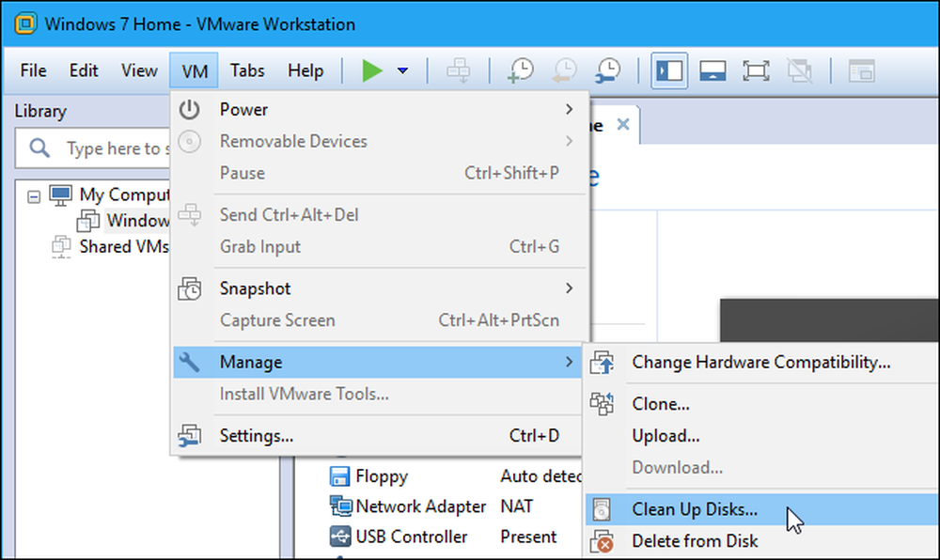Viewport: 940px width, 560px height.
Task: Click the Send Ctrl+Alt+Del toolbar icon
Action: coord(459,70)
